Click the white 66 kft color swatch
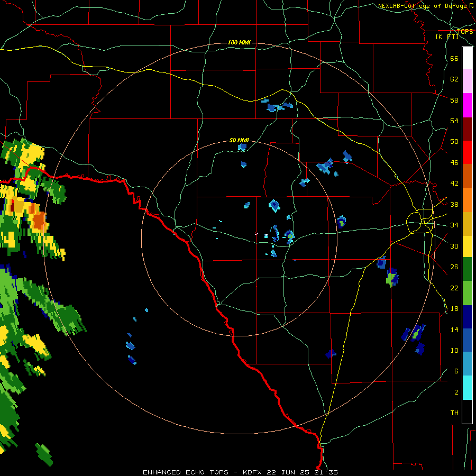 (x=467, y=58)
